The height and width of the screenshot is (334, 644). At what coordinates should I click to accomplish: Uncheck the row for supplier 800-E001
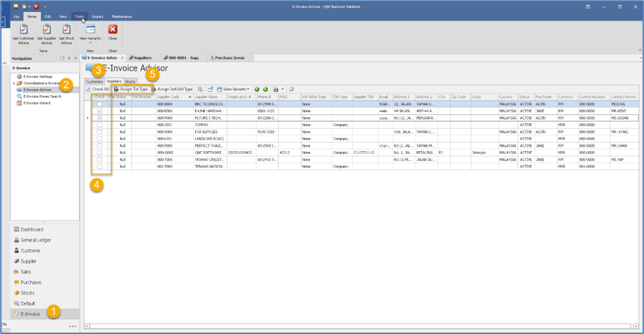click(100, 111)
